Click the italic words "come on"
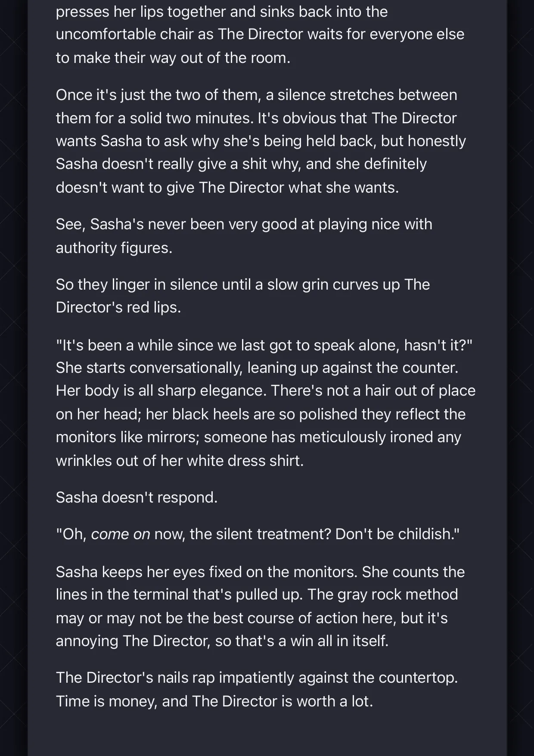This screenshot has height=756, width=534. pyautogui.click(x=121, y=534)
